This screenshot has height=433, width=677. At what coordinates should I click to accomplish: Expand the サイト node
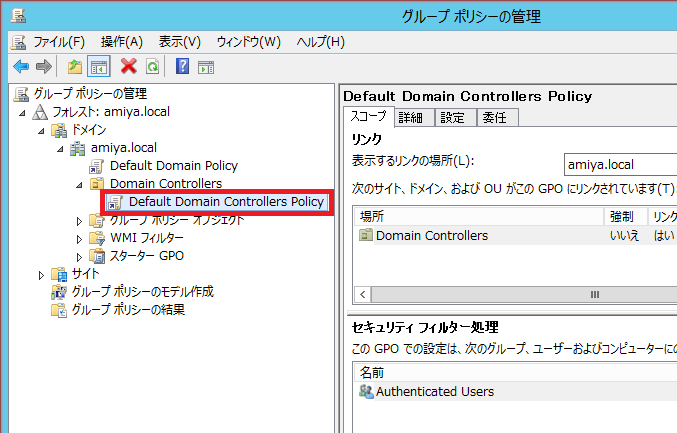point(41,275)
